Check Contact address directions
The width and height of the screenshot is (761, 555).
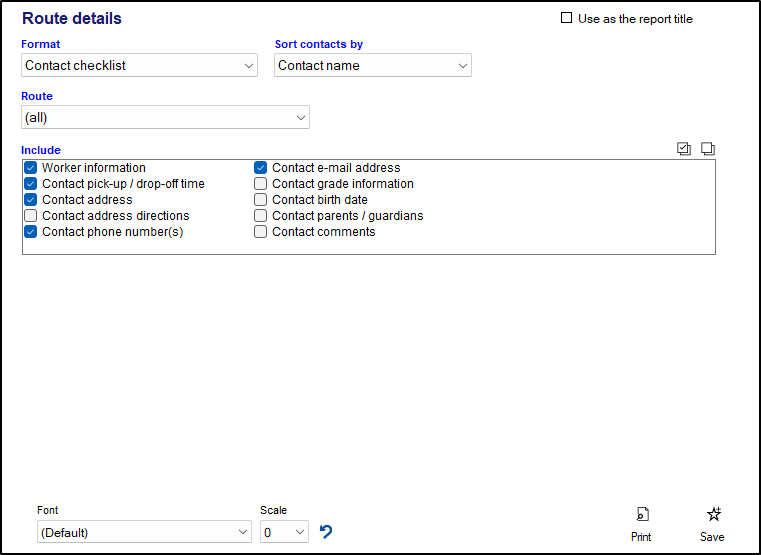click(x=31, y=216)
